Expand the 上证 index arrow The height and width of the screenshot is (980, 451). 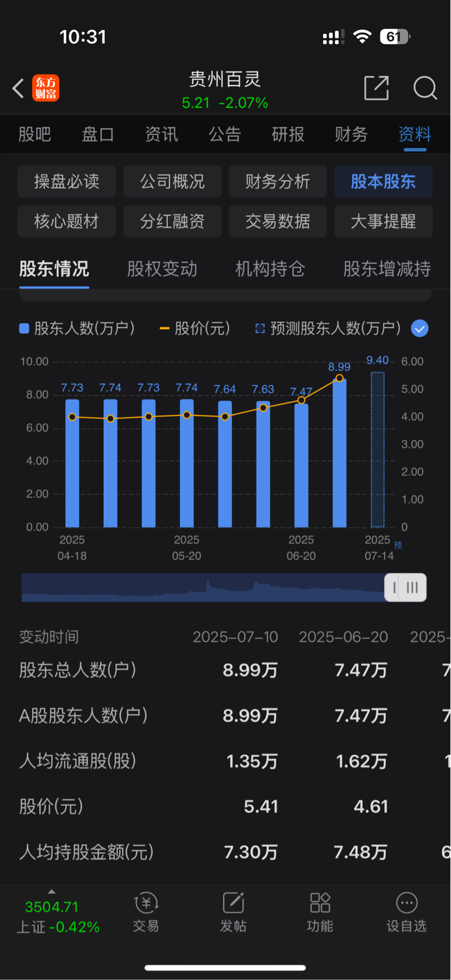(52, 892)
